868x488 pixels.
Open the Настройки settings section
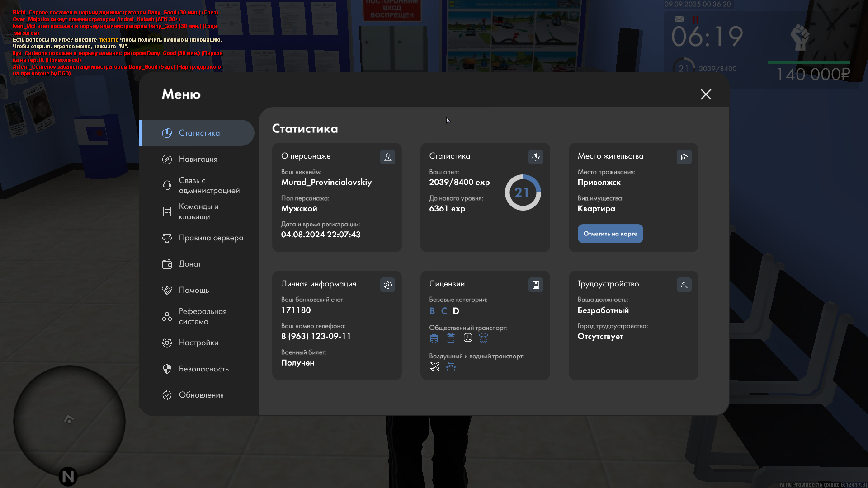(198, 343)
